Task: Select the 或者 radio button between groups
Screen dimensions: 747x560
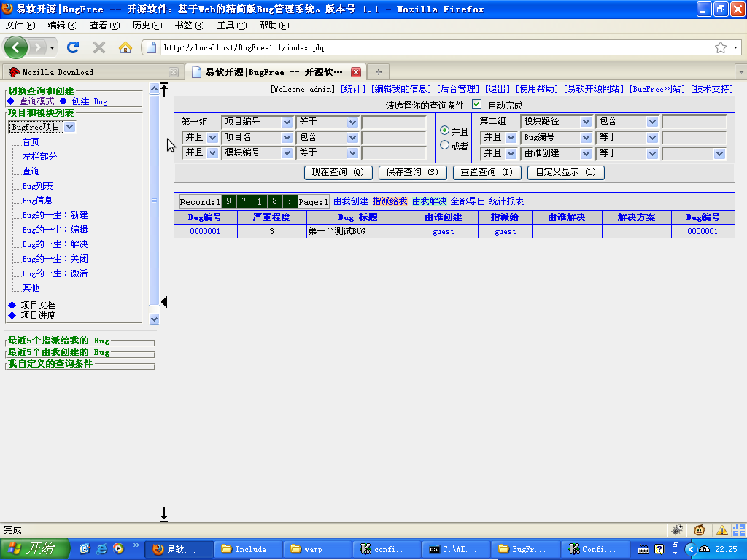Action: [444, 145]
